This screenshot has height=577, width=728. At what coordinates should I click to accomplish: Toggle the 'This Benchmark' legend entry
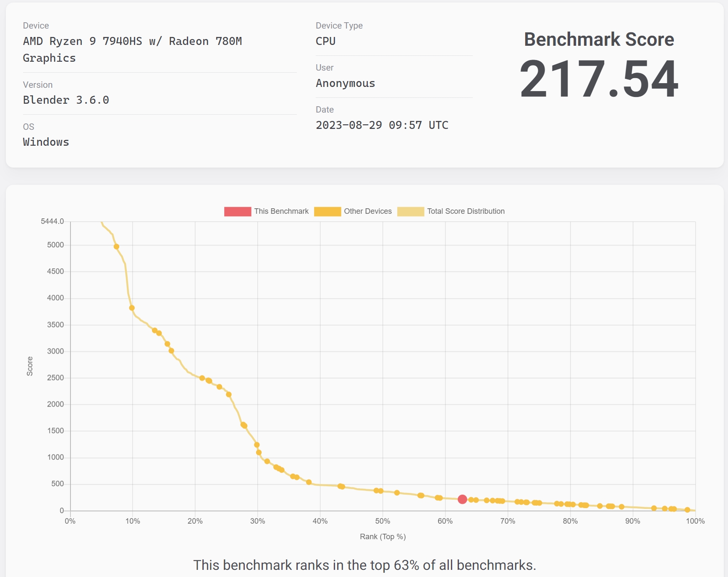pos(266,211)
